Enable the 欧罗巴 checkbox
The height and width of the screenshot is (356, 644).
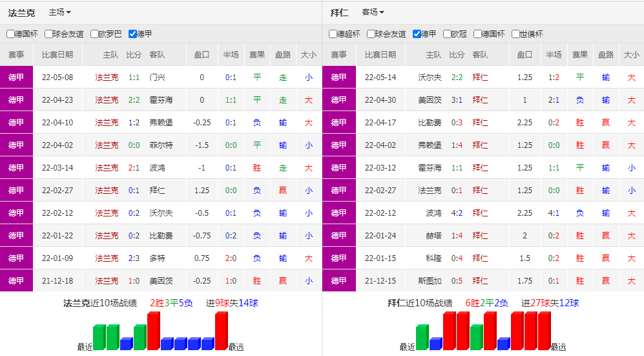(x=94, y=34)
